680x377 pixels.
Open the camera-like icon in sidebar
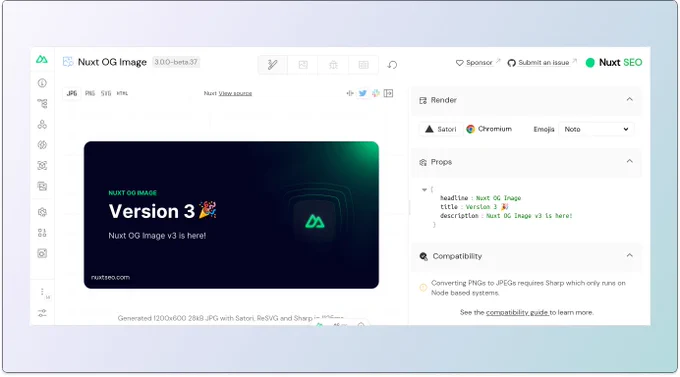pyautogui.click(x=42, y=253)
